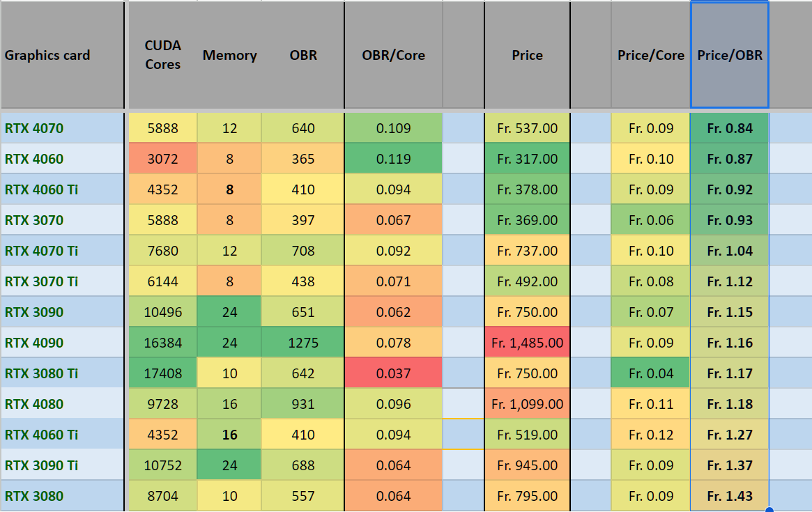Select the RTX 4070 name cell

point(62,128)
